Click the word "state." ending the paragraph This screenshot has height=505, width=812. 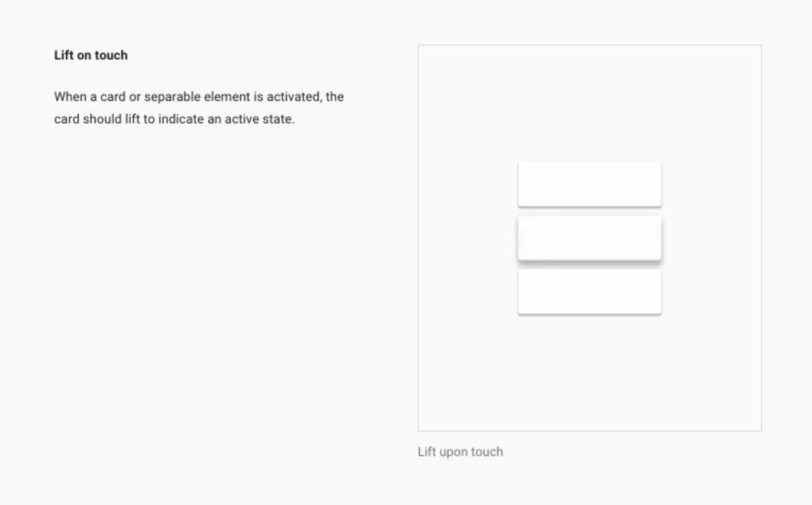tap(279, 119)
